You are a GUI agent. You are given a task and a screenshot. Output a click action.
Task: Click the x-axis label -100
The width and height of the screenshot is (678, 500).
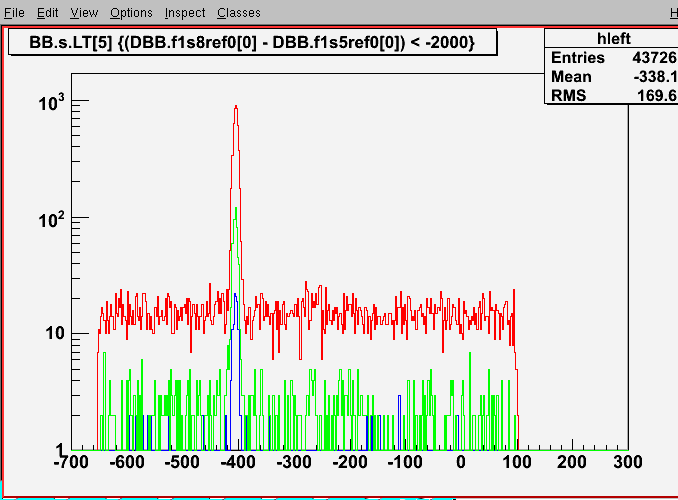click(405, 462)
